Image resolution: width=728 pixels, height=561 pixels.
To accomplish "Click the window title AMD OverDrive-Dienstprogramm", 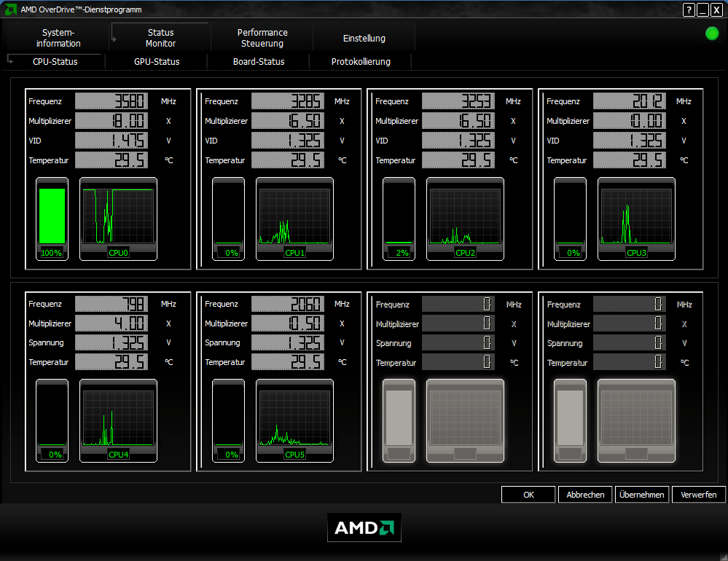I will point(81,9).
